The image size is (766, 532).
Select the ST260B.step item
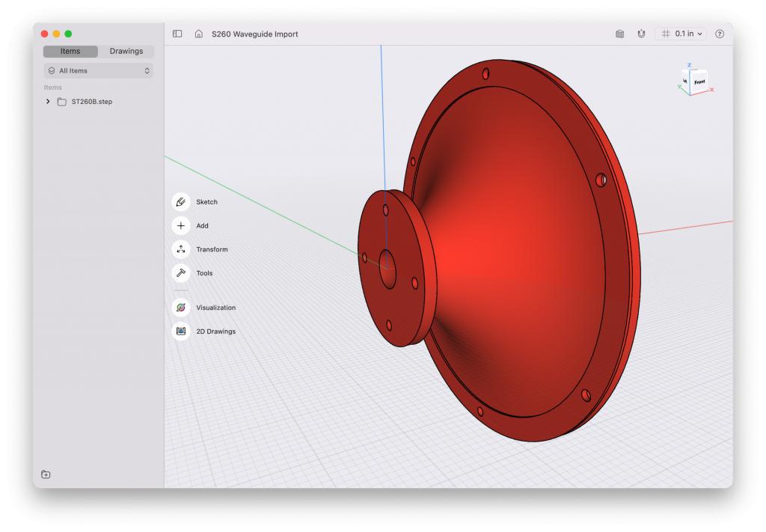point(92,102)
